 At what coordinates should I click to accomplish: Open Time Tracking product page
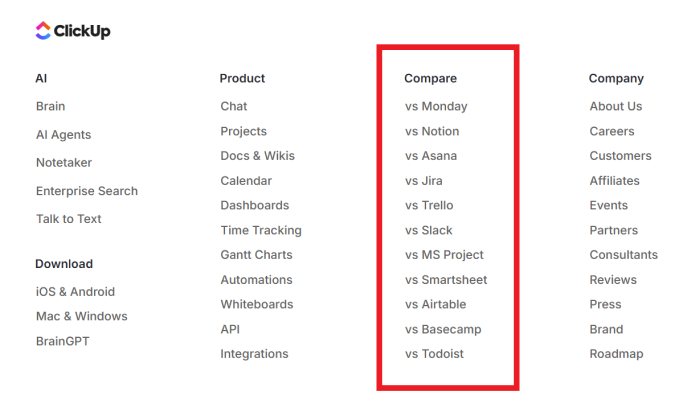tap(261, 230)
